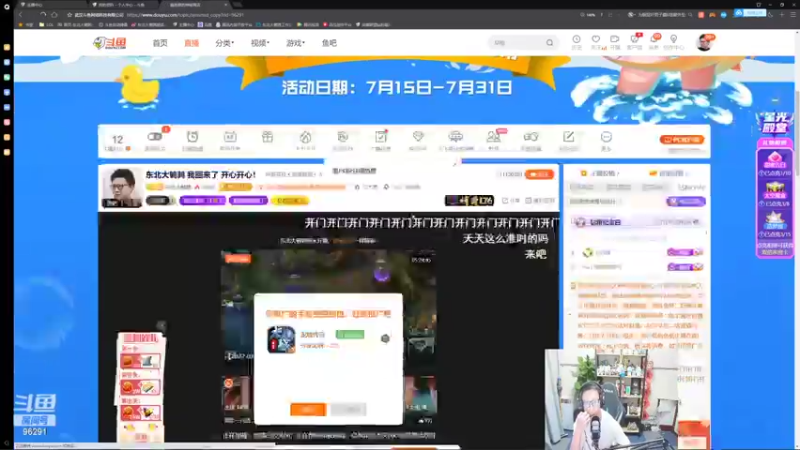Screen dimensions: 800x450
Task: Click the orange follow button beside room title
Action: [539, 174]
